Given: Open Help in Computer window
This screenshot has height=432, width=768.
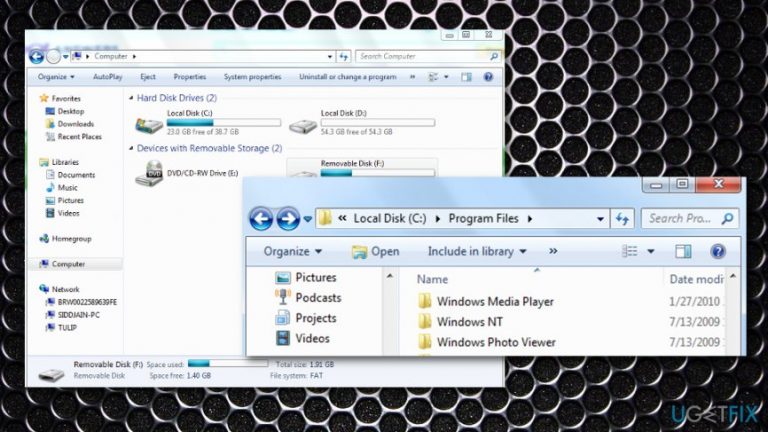Looking at the screenshot, I should pyautogui.click(x=488, y=77).
